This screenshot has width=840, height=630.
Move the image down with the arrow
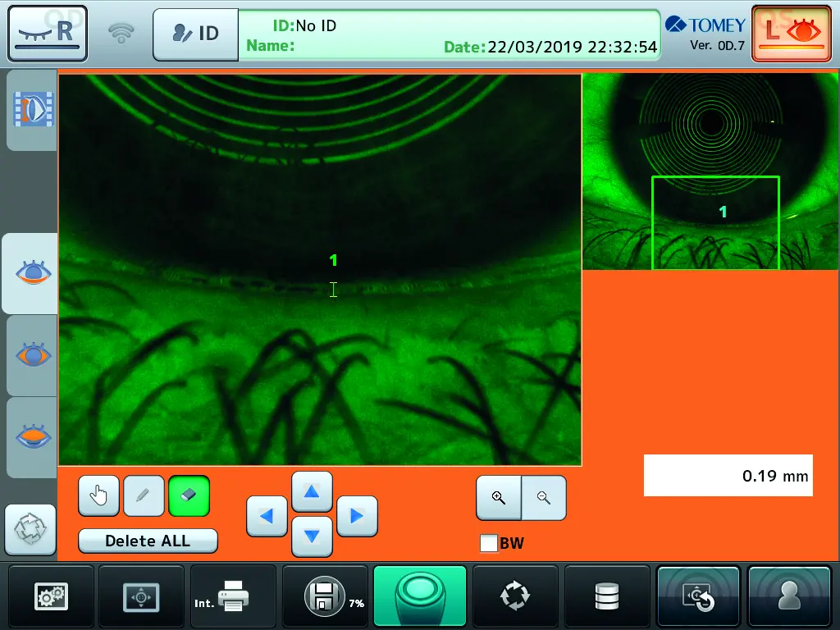click(x=312, y=537)
